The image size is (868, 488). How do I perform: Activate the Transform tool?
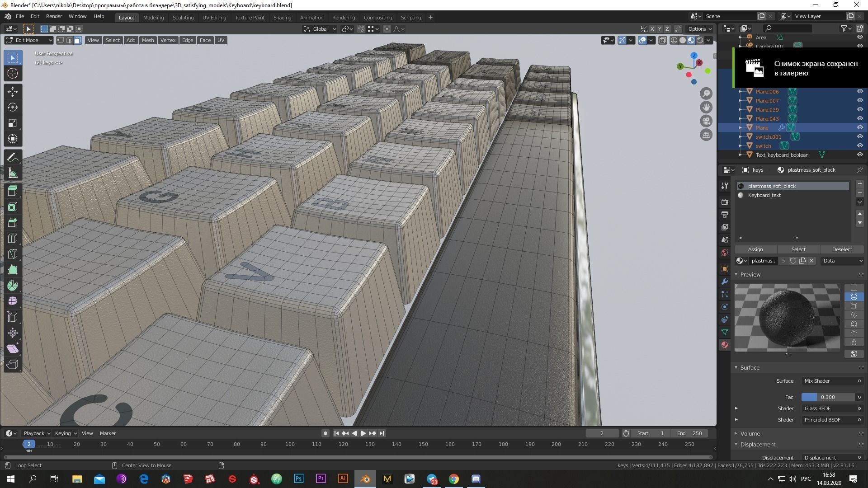point(13,139)
